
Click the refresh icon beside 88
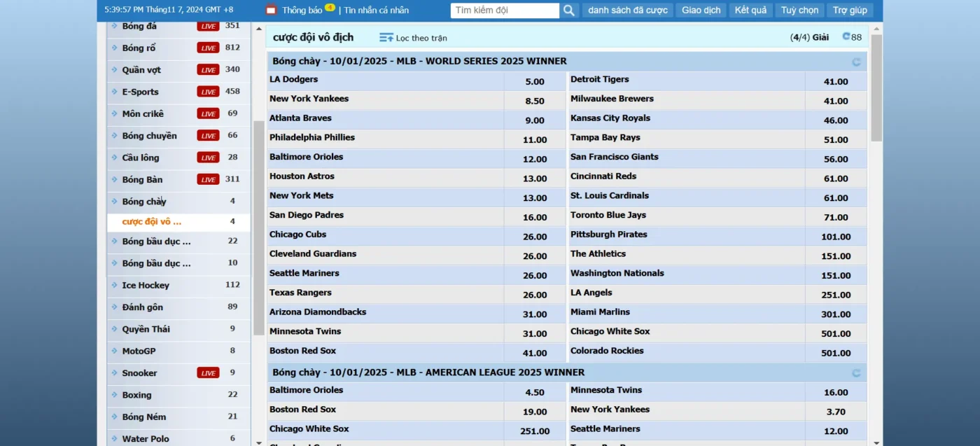(846, 37)
